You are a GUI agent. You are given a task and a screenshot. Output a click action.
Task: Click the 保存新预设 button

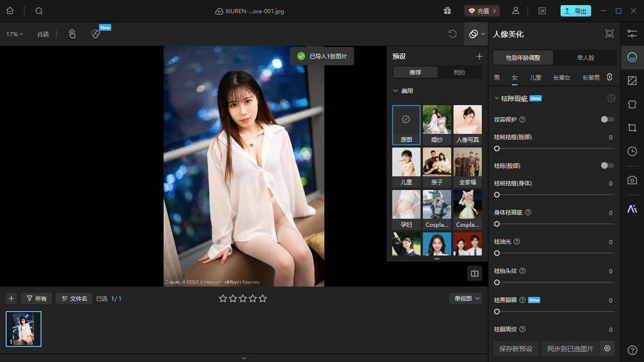coord(515,349)
